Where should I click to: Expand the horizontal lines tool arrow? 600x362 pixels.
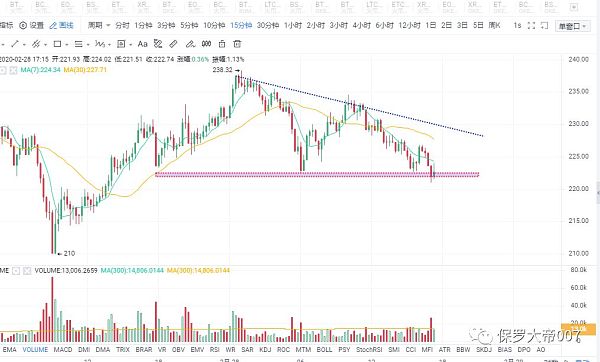pyautogui.click(x=88, y=44)
